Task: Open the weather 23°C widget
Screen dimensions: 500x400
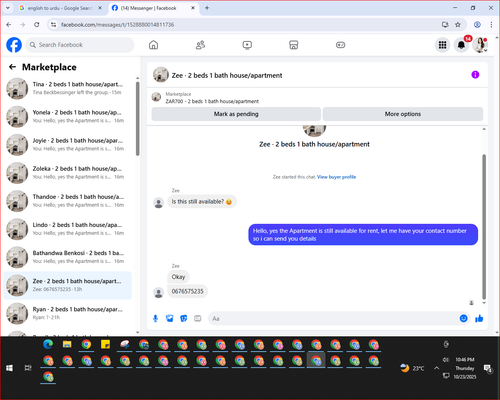Action: tap(412, 368)
